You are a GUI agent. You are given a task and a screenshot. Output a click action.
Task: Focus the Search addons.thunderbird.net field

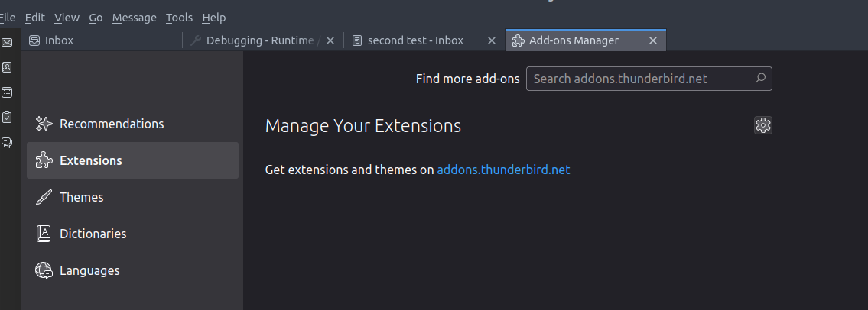point(639,79)
